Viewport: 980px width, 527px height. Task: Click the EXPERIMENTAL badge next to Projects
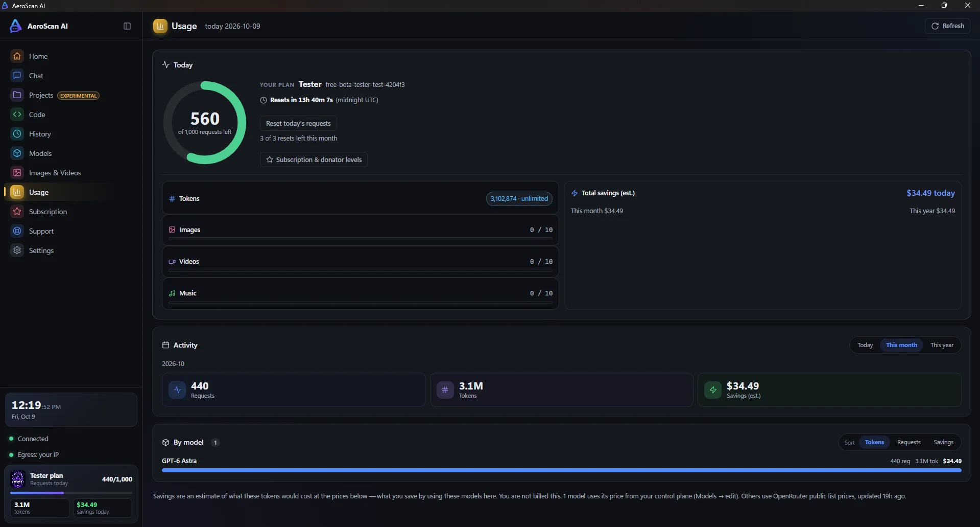pos(78,96)
